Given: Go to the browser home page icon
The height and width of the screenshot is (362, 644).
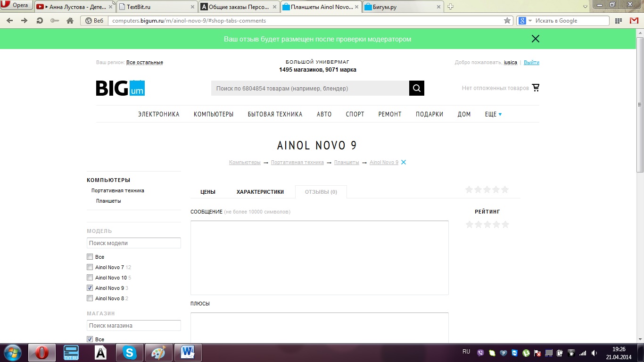Looking at the screenshot, I should point(70,21).
